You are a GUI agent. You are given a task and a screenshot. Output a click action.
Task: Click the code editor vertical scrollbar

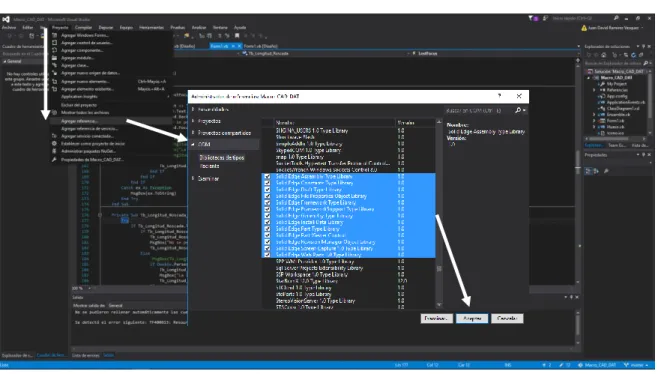(578, 172)
